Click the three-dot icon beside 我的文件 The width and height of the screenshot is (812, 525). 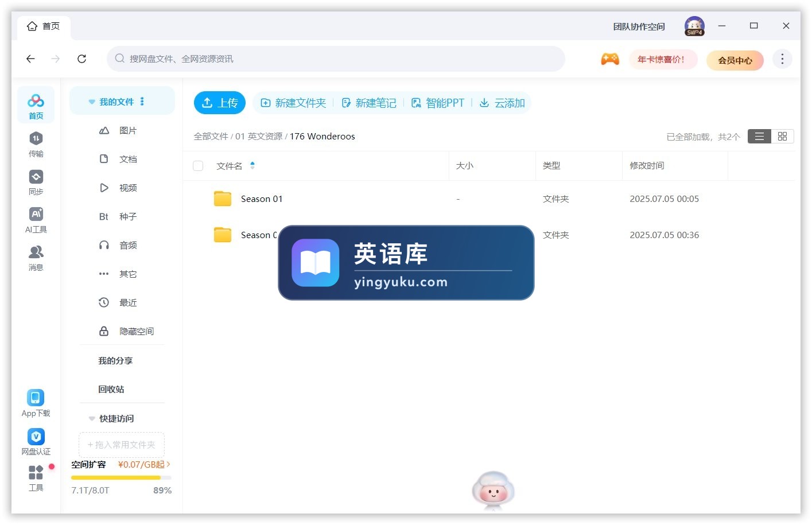[x=142, y=102]
